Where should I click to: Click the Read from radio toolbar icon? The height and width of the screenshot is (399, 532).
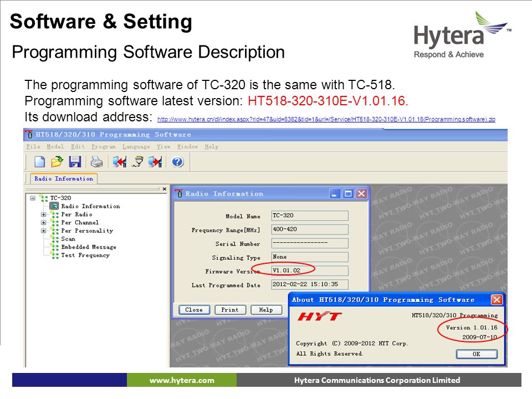pyautogui.click(x=120, y=161)
